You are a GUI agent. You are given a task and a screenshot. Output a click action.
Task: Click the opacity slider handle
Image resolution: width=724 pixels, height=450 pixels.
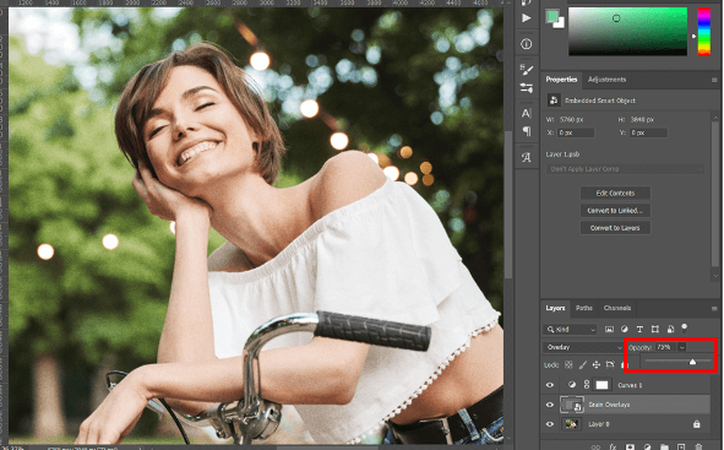coord(693,361)
